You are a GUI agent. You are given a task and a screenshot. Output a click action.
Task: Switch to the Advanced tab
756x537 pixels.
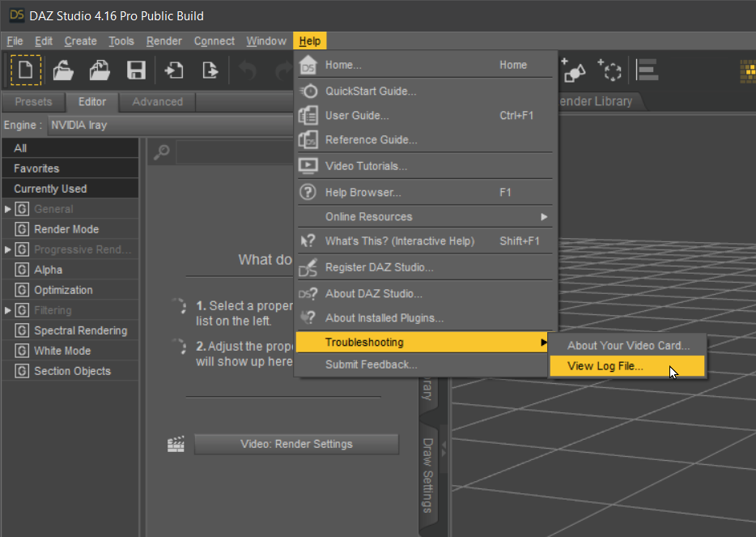click(158, 102)
